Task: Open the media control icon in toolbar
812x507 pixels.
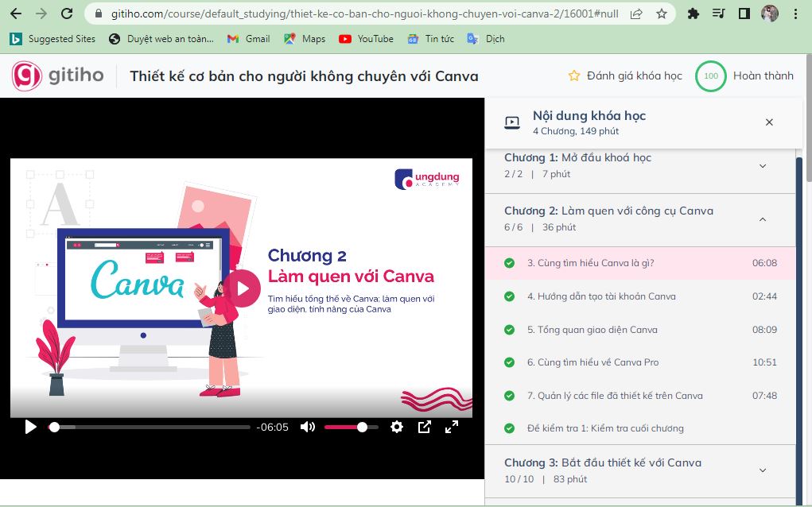Action: (718, 14)
